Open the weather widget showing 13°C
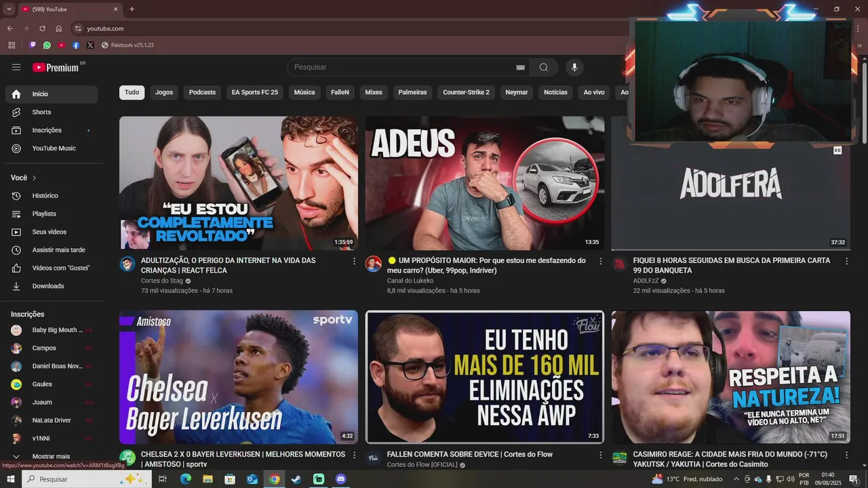868x488 pixels. (x=687, y=479)
